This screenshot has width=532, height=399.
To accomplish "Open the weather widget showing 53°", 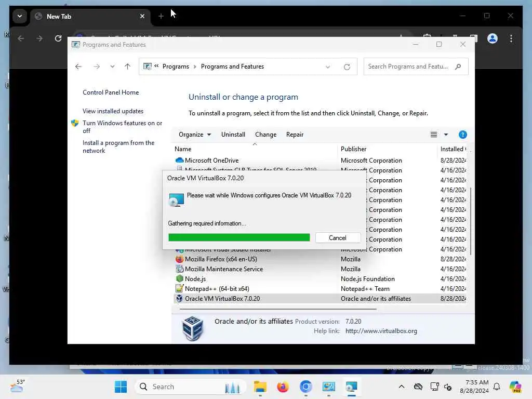I will tap(17, 386).
